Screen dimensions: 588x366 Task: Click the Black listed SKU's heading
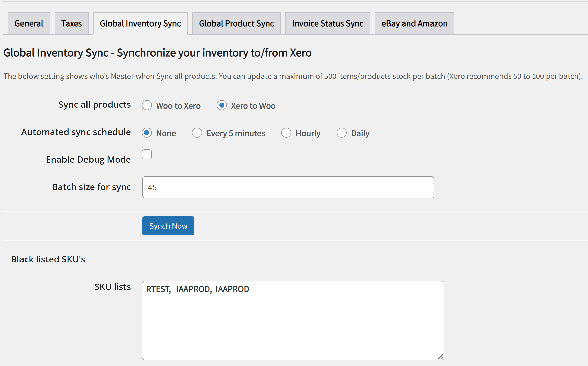click(48, 259)
